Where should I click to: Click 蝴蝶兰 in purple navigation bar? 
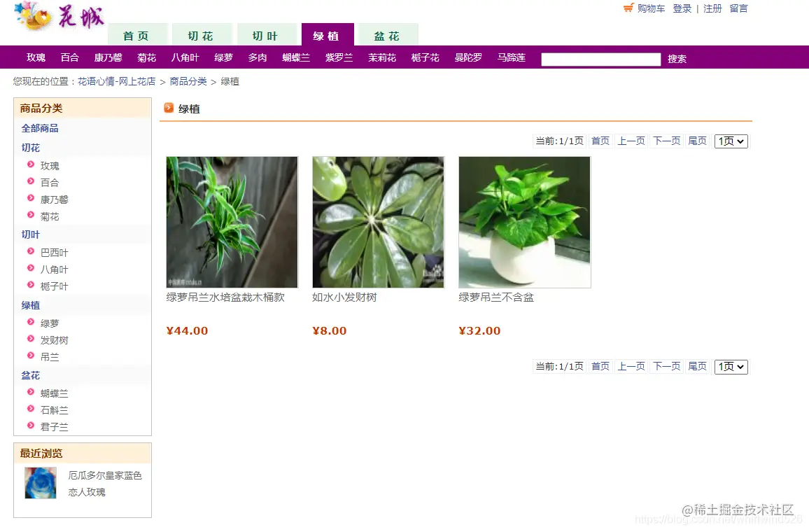296,58
